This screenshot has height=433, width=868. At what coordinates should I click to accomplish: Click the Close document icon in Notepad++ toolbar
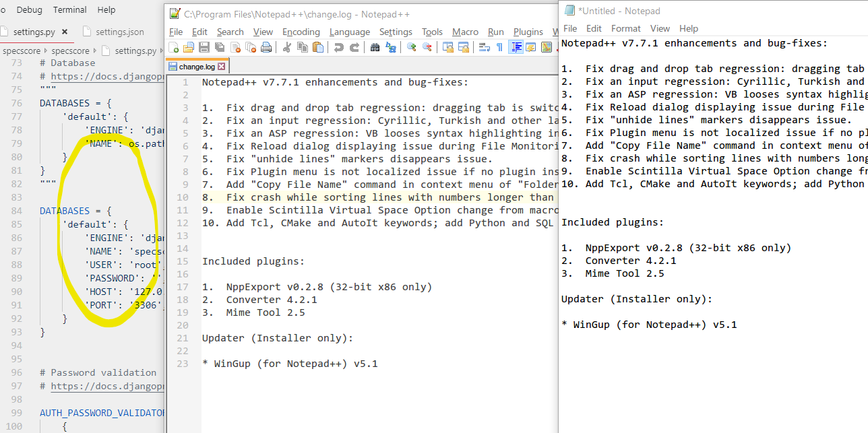(235, 47)
